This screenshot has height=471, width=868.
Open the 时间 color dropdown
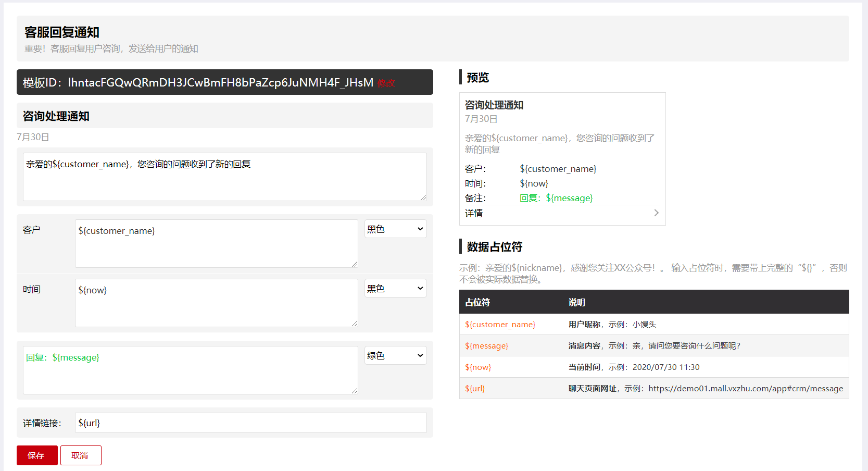395,289
